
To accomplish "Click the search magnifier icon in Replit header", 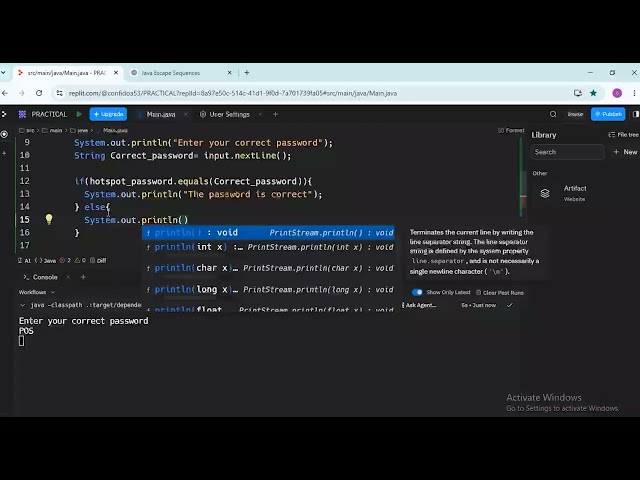I will 553,114.
